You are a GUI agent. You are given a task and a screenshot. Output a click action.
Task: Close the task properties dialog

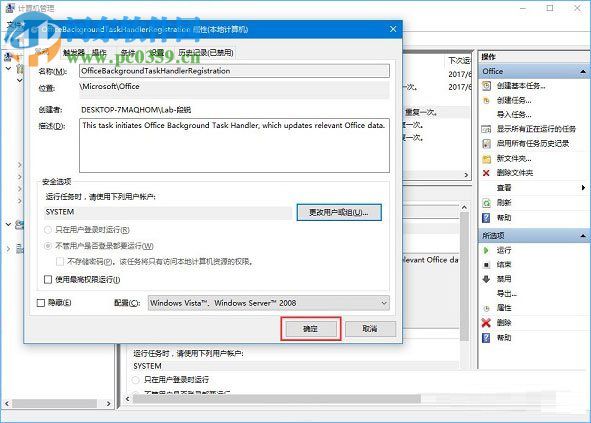[393, 29]
